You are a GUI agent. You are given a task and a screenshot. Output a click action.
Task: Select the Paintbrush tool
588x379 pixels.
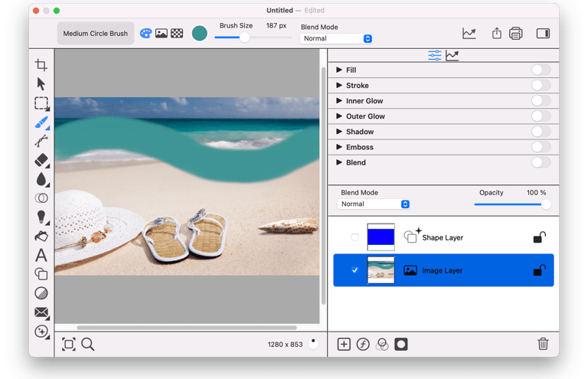pos(41,123)
